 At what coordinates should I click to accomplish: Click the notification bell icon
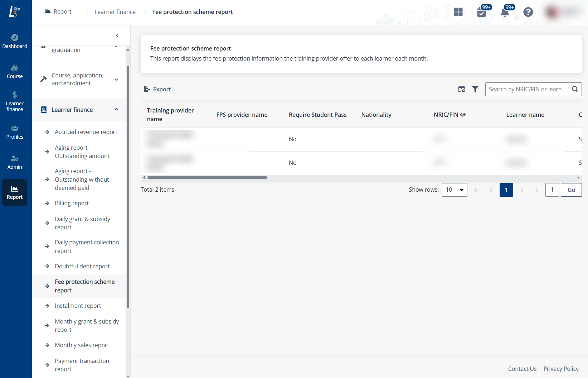505,13
